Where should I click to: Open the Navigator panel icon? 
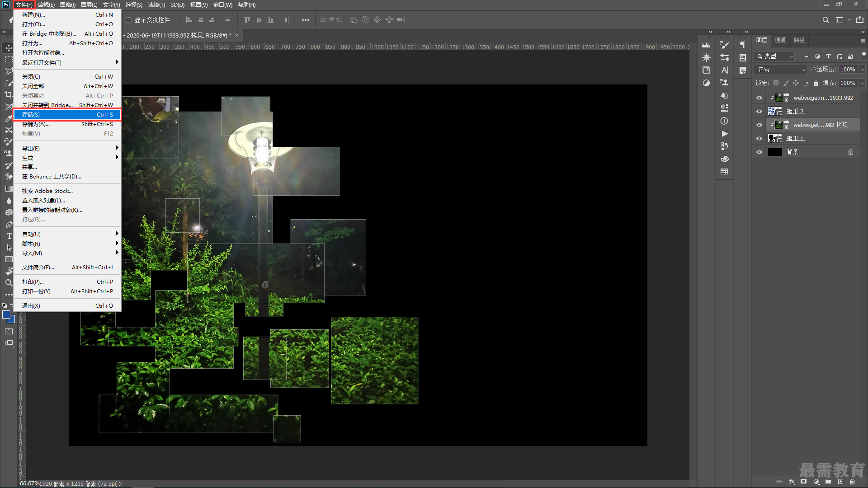coord(706,58)
